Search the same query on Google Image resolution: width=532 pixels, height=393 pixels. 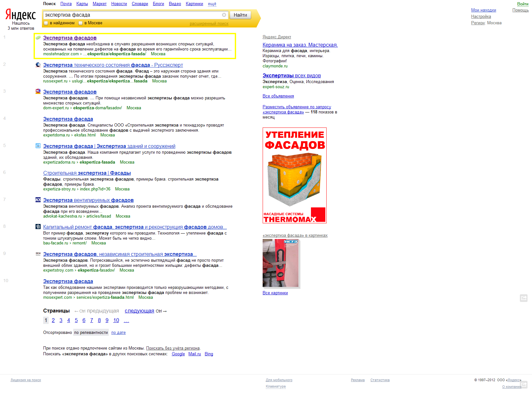coord(178,354)
